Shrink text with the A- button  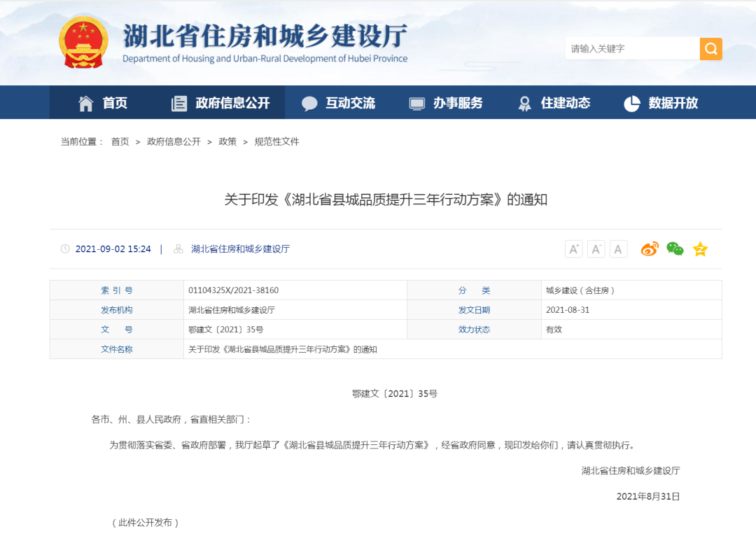[596, 248]
